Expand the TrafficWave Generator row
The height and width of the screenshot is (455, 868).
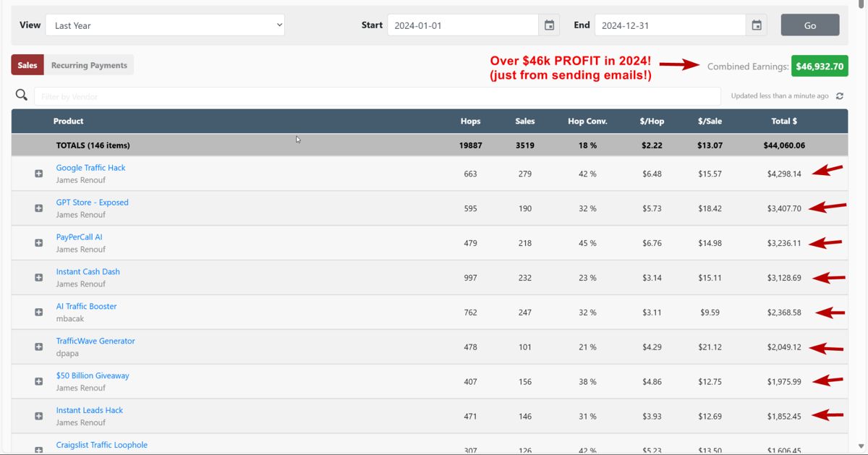click(39, 347)
